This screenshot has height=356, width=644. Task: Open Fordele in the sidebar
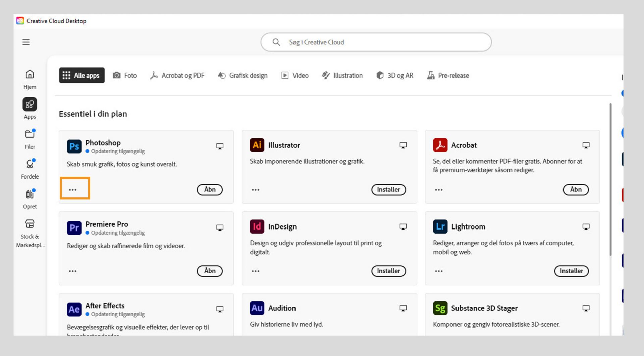tap(30, 168)
